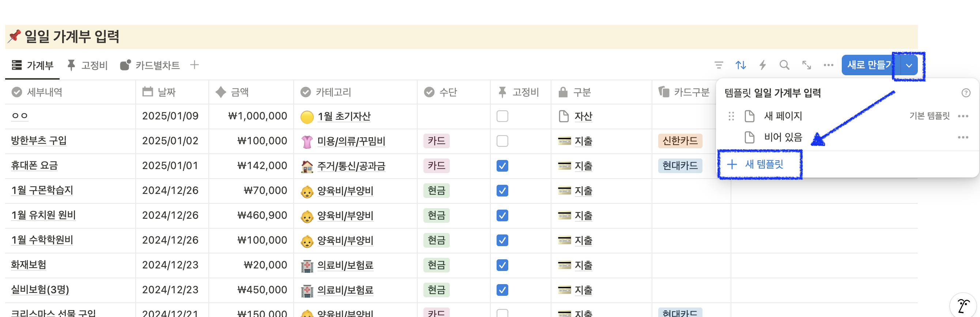The width and height of the screenshot is (980, 317).
Task: Switch to the 고정비 view tab
Action: 87,65
